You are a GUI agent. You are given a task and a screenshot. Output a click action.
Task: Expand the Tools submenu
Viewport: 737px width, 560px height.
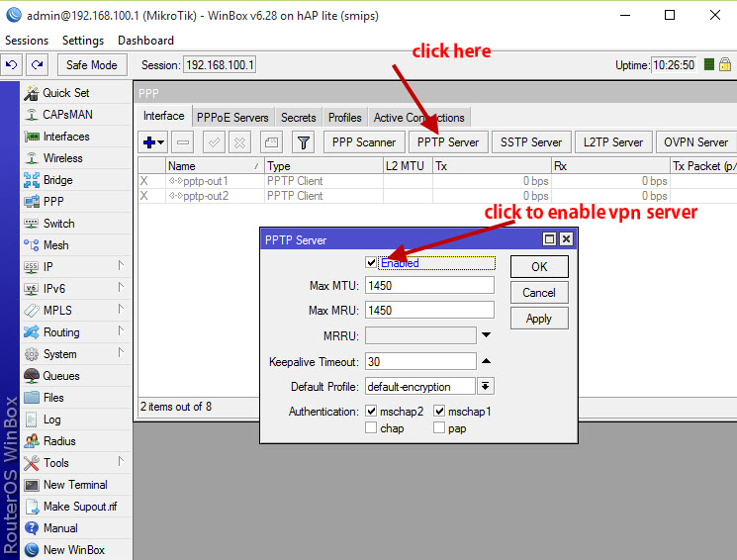[x=121, y=462]
